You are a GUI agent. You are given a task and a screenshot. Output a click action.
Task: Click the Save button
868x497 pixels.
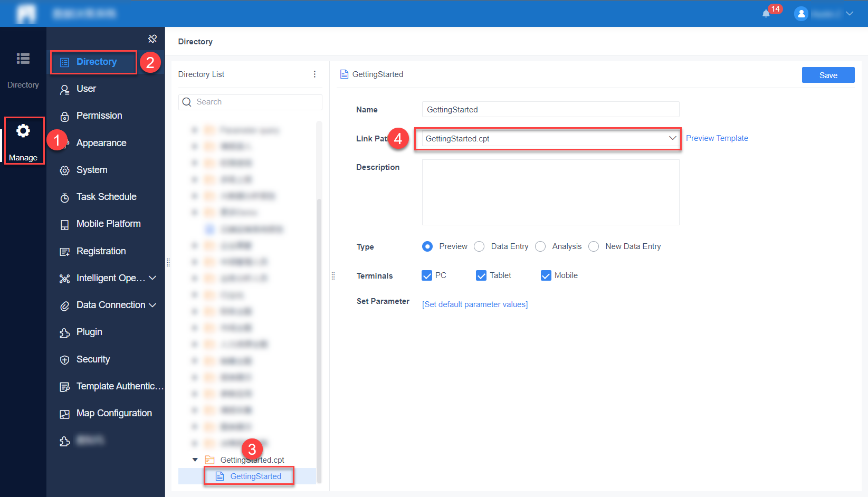coord(828,75)
